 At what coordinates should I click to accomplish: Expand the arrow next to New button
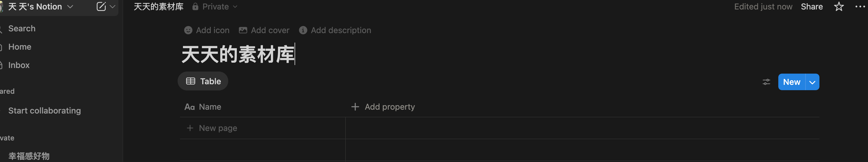coord(812,82)
